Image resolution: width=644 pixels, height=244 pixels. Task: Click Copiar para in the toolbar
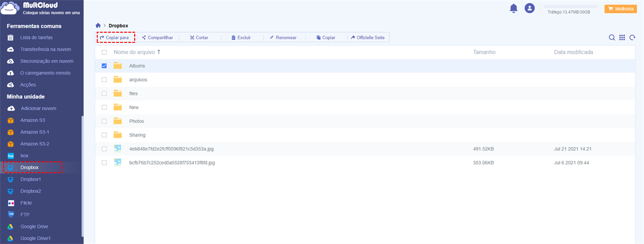click(115, 38)
